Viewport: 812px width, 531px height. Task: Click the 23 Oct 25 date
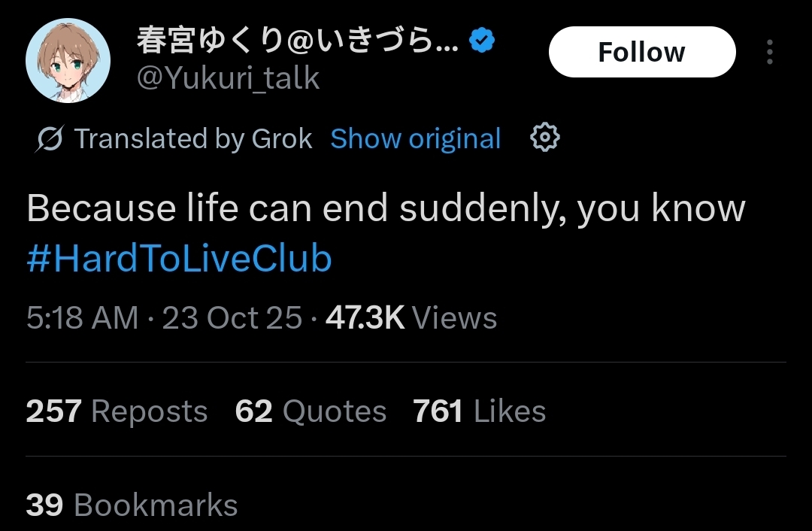pos(232,317)
